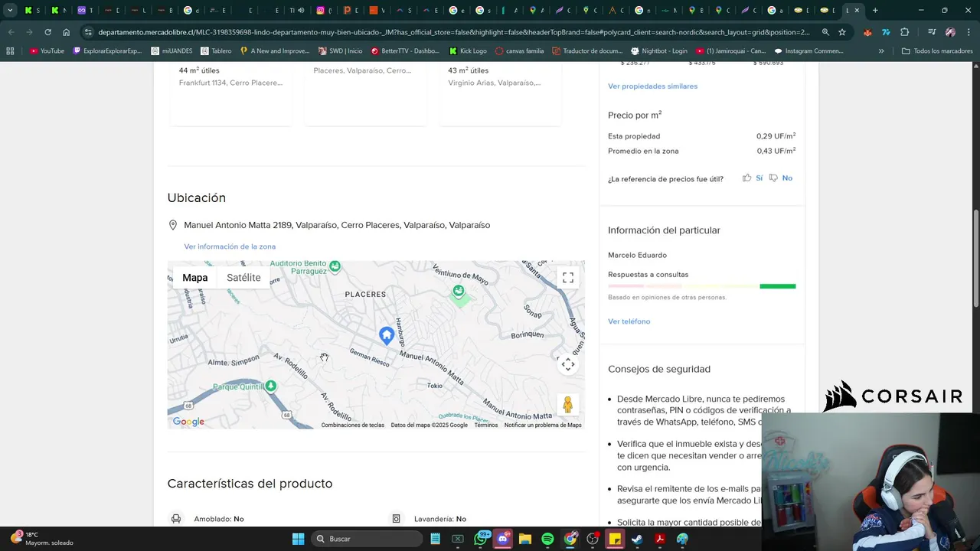Click the Parque Quintil green map pin
This screenshot has width=980, height=551.
270,386
